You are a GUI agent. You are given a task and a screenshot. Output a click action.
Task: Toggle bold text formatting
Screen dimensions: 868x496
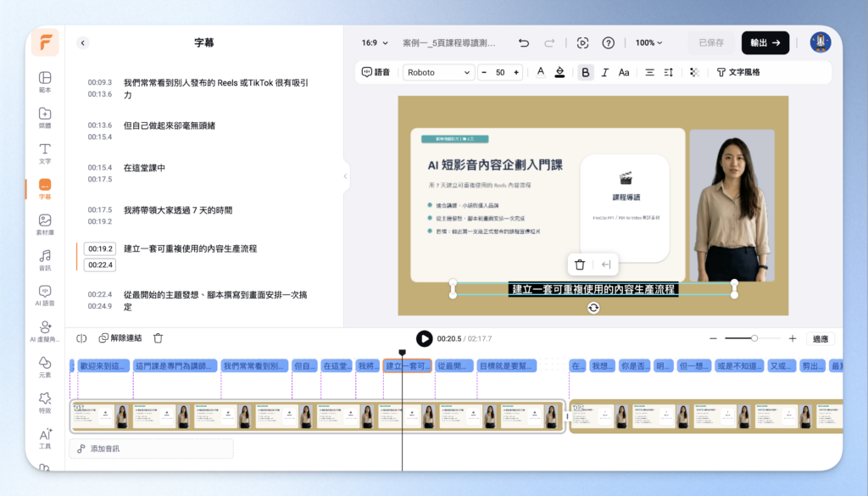[x=585, y=73]
